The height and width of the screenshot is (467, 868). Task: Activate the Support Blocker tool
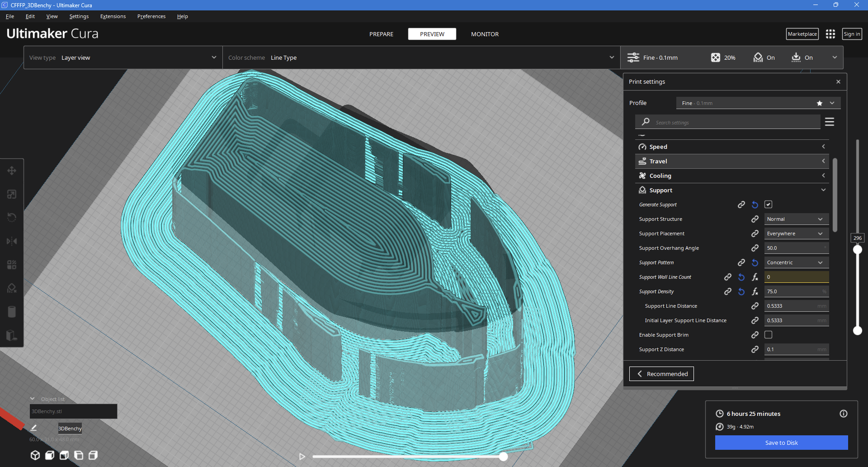tap(12, 288)
